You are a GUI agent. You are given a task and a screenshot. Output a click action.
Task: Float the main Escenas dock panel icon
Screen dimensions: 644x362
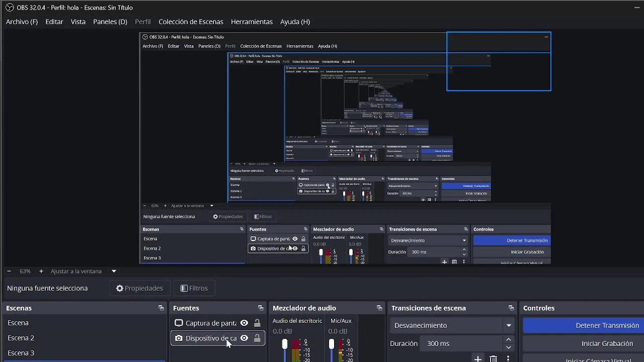(x=161, y=308)
